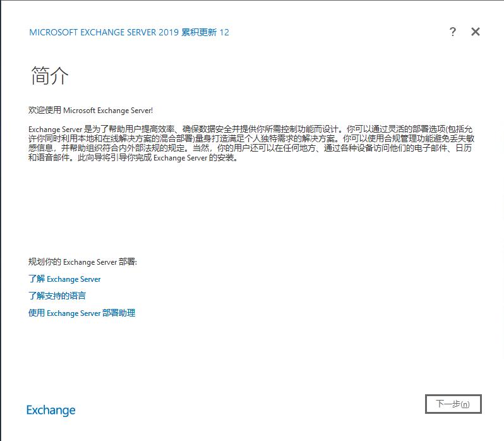Click the 欢迎使用 Microsoft Exchange Server! line
Viewport: 504px width, 441px height.
(x=90, y=110)
